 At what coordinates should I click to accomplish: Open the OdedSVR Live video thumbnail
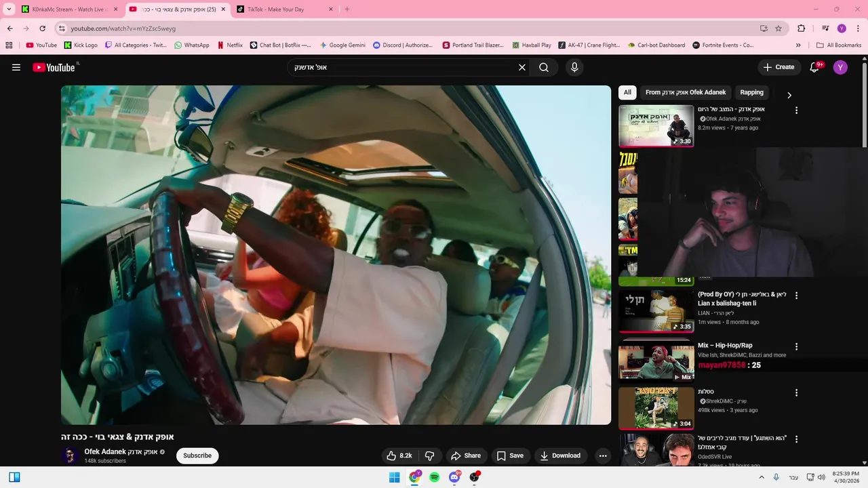656,450
